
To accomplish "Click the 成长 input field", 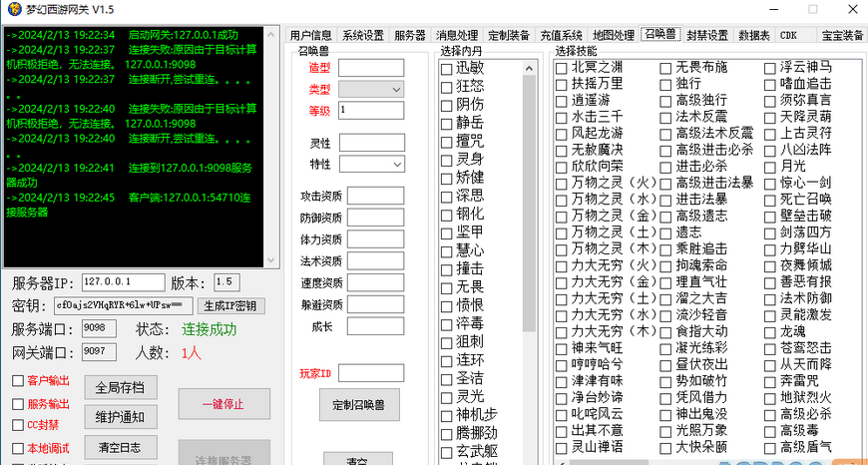I will [376, 326].
